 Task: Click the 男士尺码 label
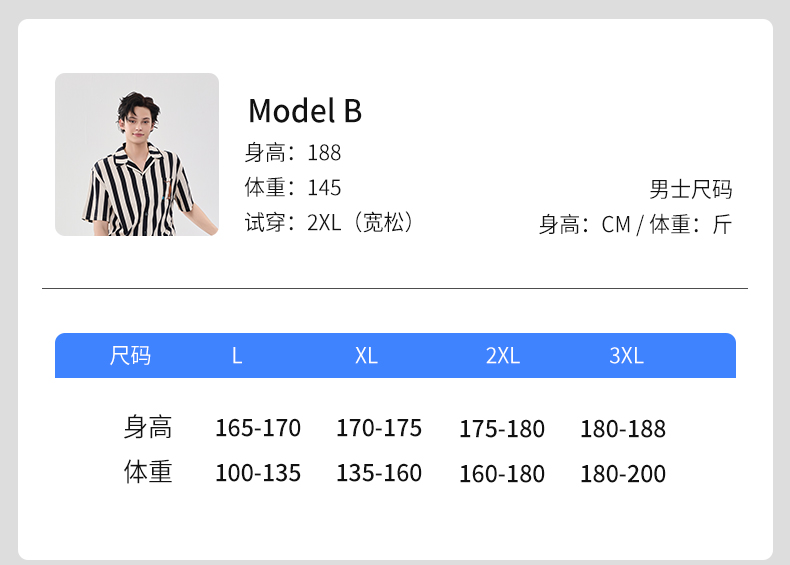pos(691,190)
